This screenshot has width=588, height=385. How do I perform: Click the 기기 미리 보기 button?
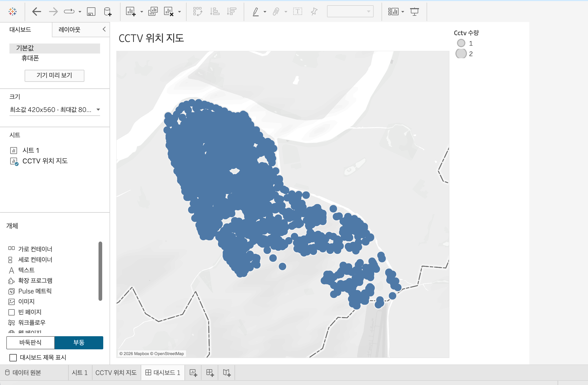tap(54, 76)
